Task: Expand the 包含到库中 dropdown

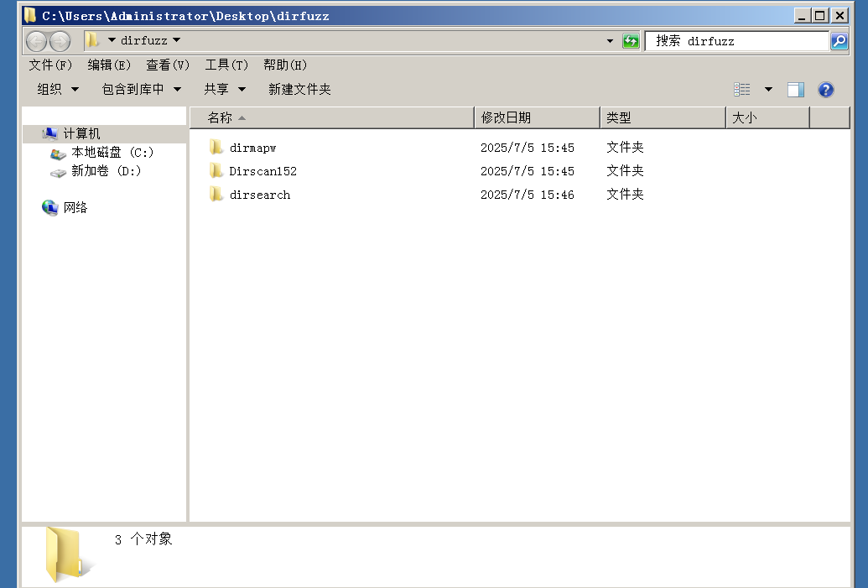Action: click(x=142, y=89)
